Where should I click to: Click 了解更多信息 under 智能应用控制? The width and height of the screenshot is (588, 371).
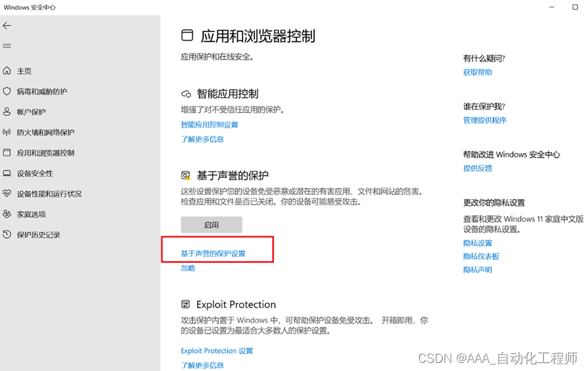[203, 139]
